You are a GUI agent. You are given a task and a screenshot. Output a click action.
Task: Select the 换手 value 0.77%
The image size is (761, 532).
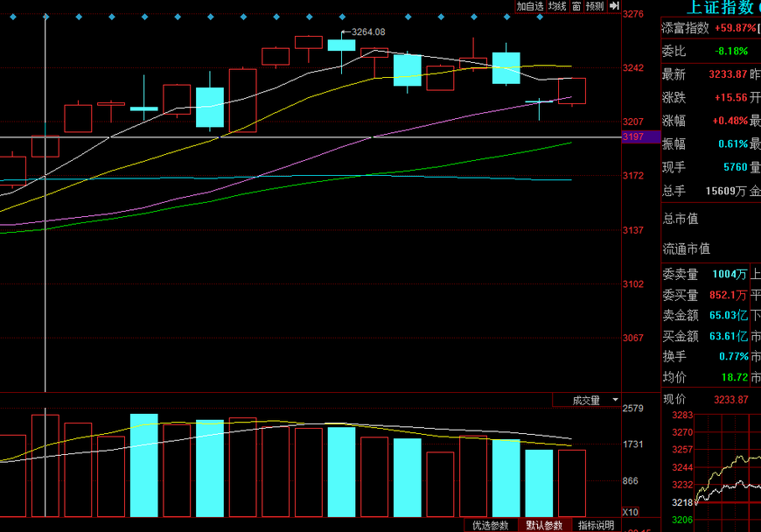(x=734, y=356)
